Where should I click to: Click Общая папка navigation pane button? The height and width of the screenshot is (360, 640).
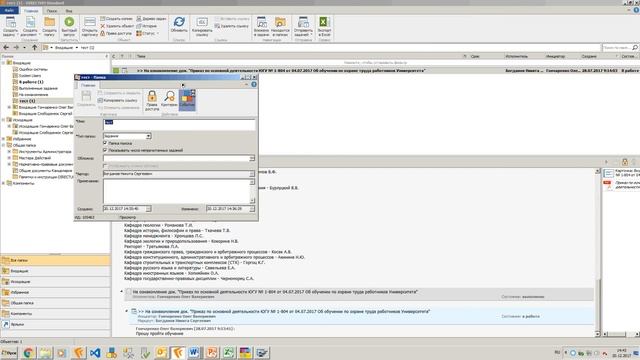pos(55,303)
